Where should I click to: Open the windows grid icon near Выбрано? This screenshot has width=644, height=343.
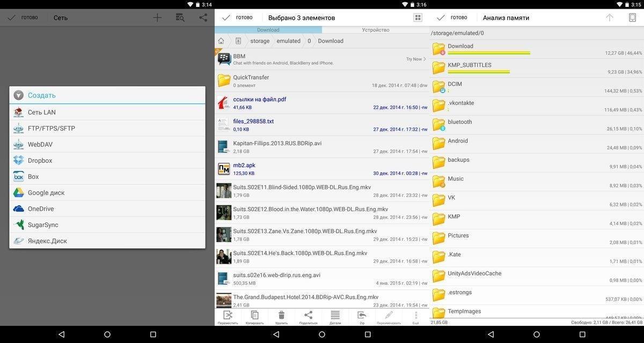[x=417, y=17]
